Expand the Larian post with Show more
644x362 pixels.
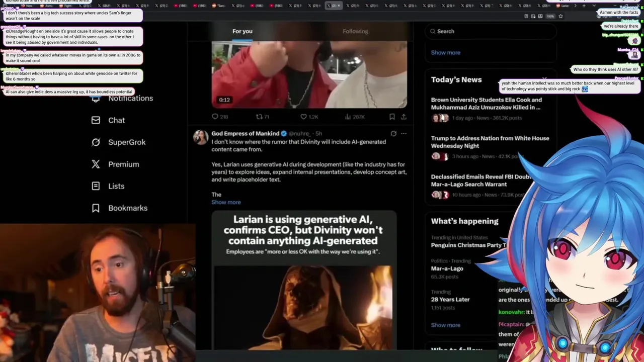[226, 202]
